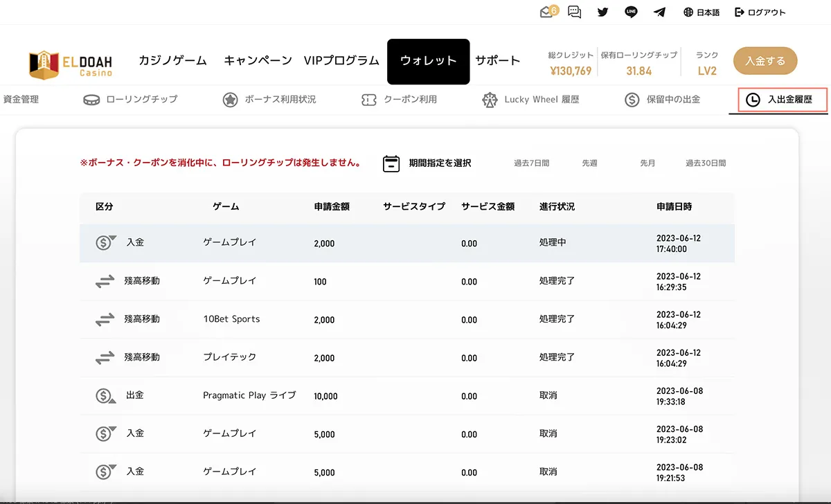Viewport: 831px width, 504px height.
Task: Click the ログアウト logout link
Action: click(x=760, y=12)
